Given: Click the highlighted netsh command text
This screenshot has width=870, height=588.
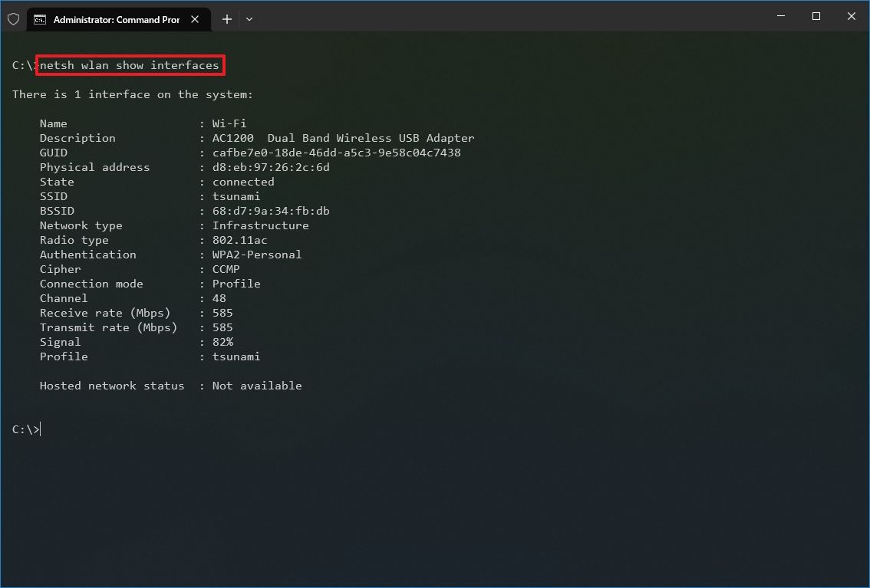Looking at the screenshot, I should pos(129,65).
